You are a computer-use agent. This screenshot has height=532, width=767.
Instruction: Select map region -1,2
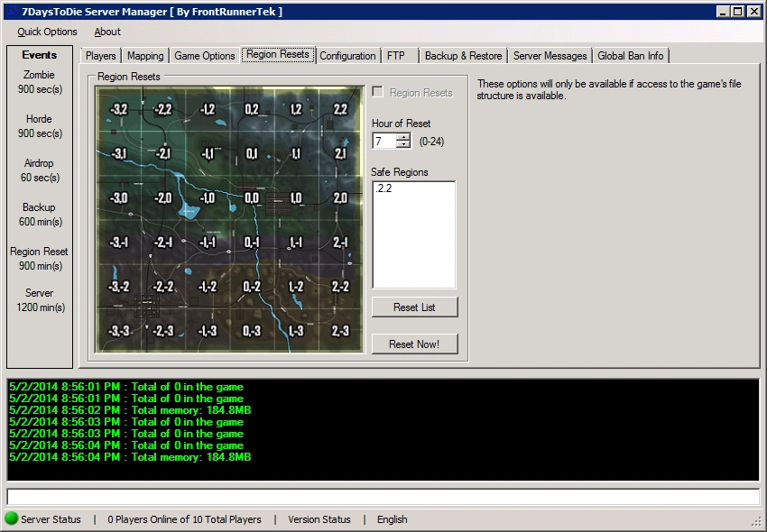pyautogui.click(x=208, y=109)
